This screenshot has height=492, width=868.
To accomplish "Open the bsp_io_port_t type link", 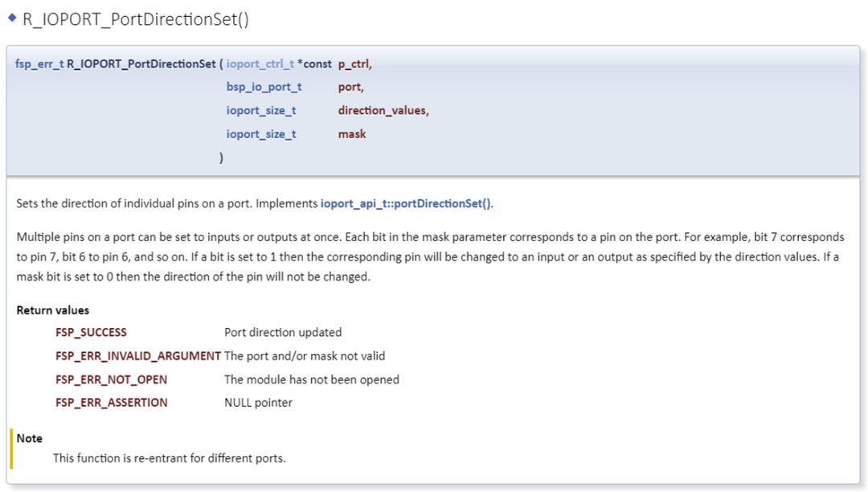I will pos(264,87).
